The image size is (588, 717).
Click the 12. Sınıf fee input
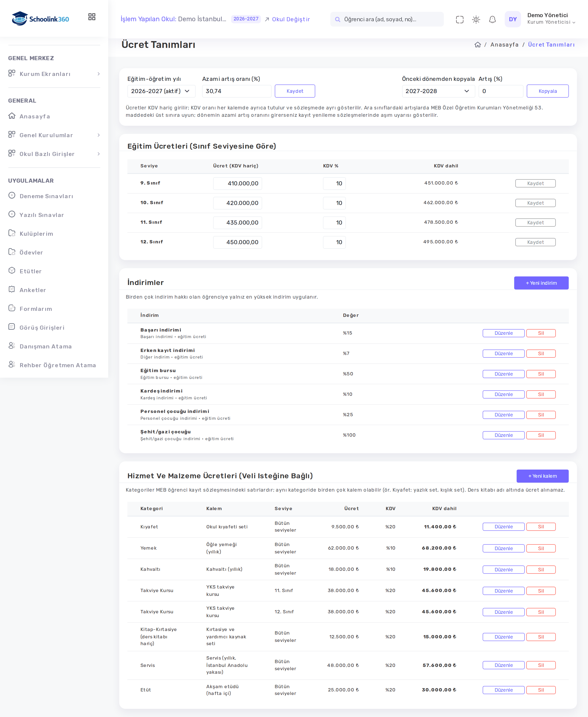pos(237,242)
